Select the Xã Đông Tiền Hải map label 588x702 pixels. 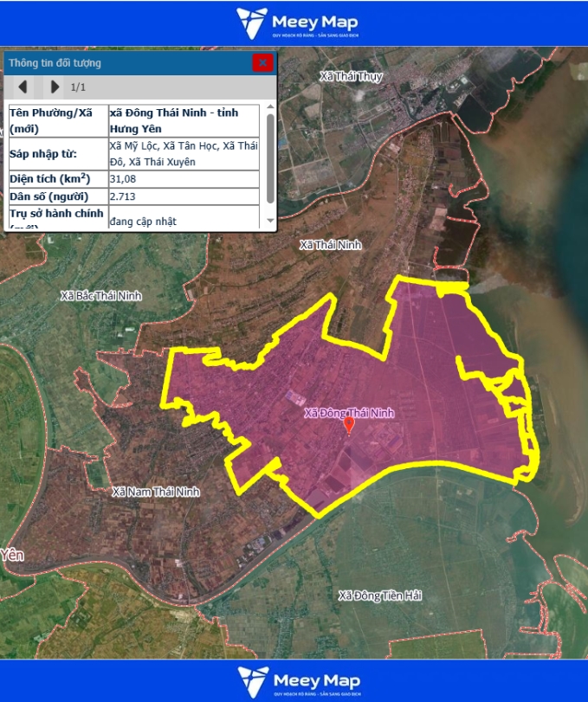[x=380, y=596]
